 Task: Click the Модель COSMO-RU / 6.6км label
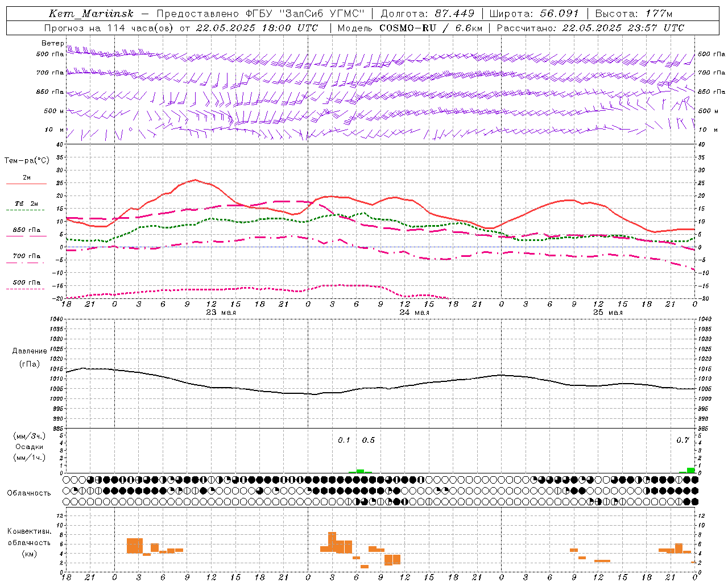point(409,28)
